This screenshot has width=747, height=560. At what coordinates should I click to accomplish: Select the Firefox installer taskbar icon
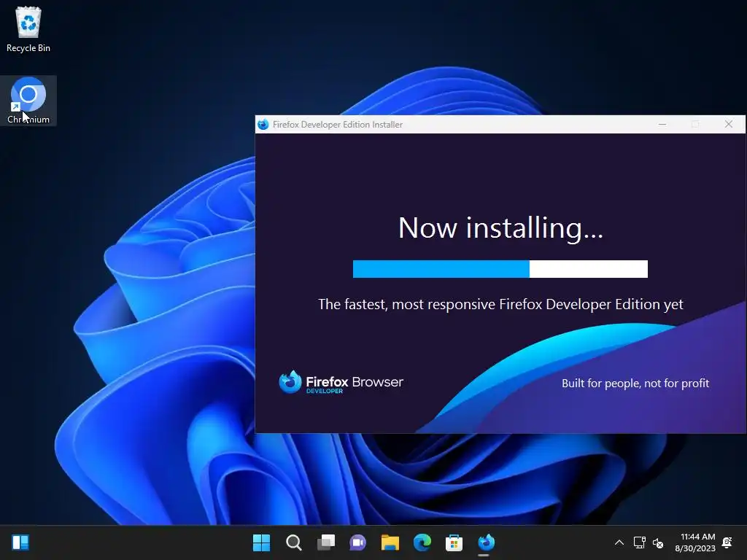[x=486, y=542]
